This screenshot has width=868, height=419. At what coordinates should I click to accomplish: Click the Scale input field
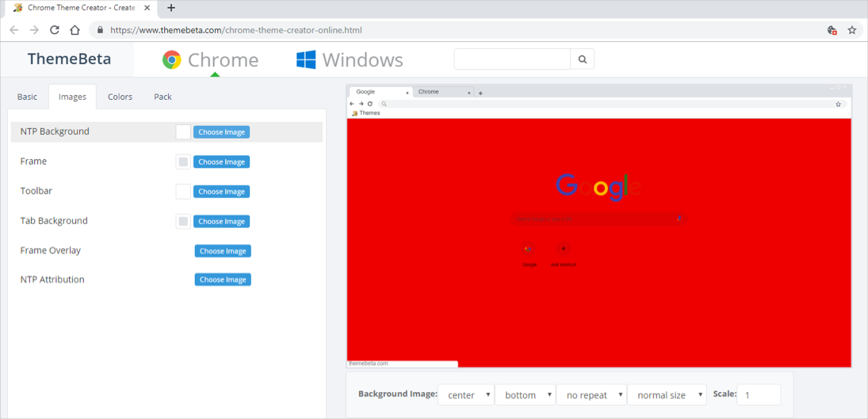(x=759, y=394)
